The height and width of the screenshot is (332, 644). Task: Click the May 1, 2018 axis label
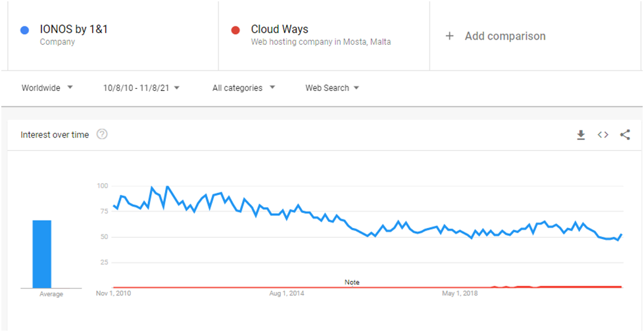[x=460, y=294]
